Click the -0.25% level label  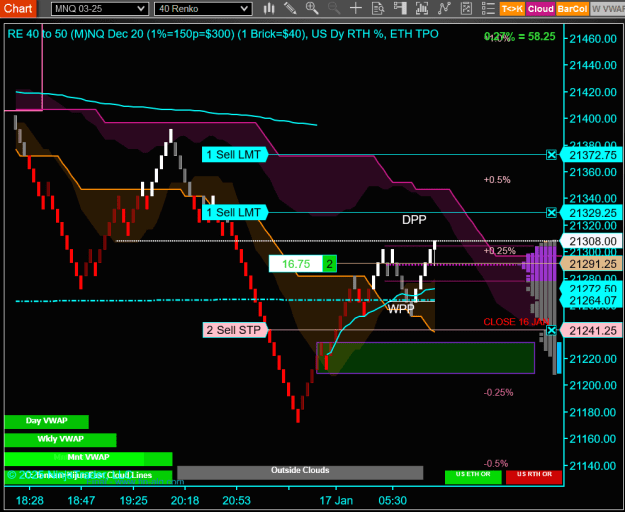(498, 392)
